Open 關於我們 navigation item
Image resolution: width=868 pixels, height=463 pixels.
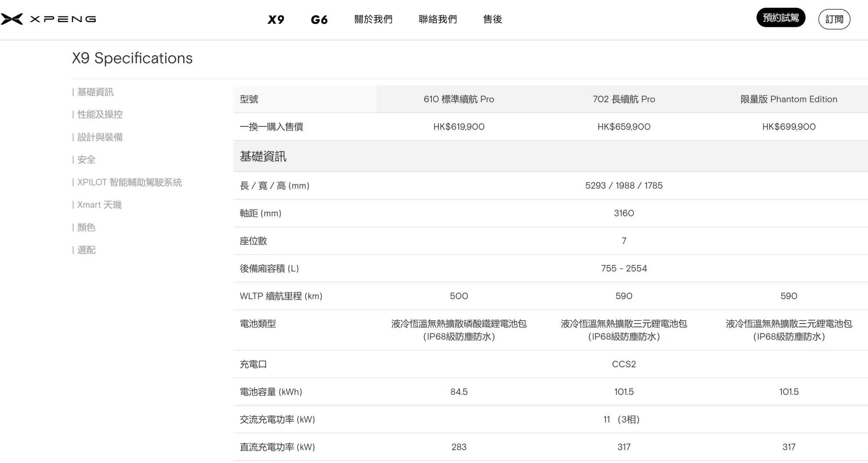pos(373,19)
